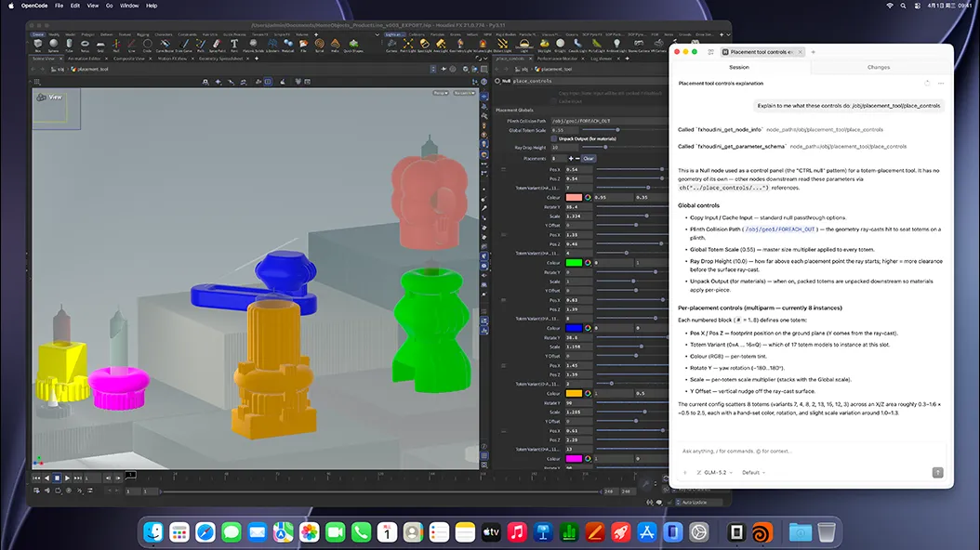
Task: Open macOS Spotlight search in the menu bar
Action: point(903,6)
